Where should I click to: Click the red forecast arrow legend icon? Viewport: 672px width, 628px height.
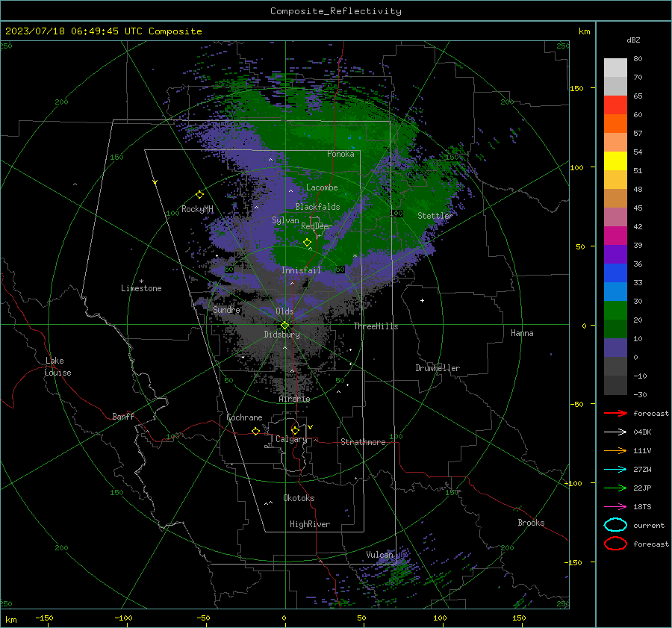click(x=615, y=413)
